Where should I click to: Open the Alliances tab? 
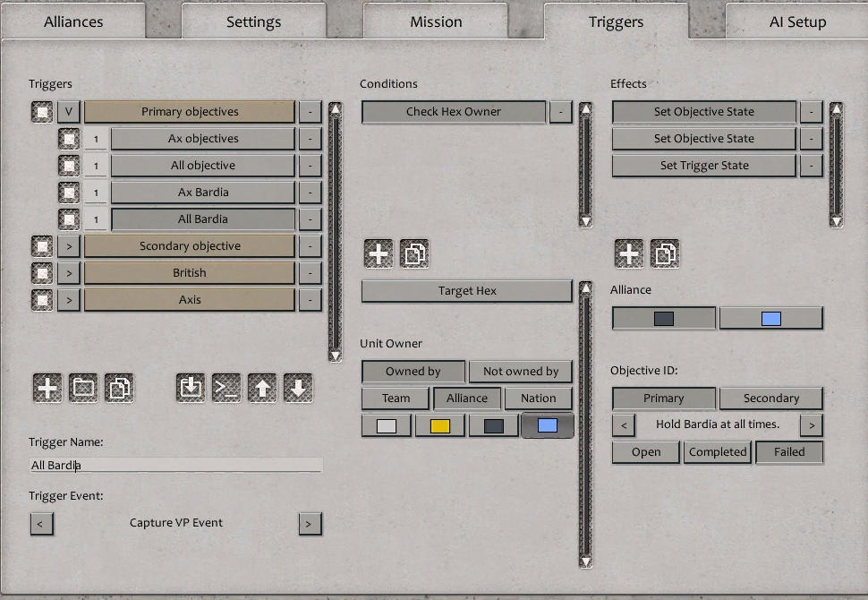(73, 21)
